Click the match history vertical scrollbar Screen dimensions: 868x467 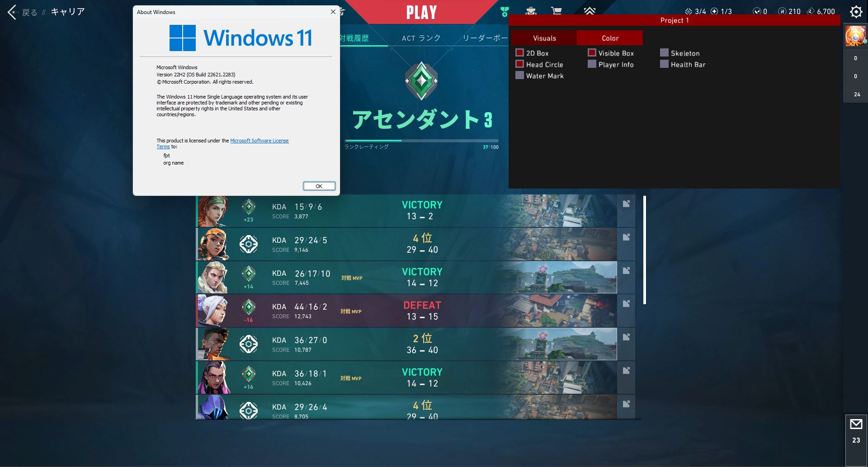[645, 250]
